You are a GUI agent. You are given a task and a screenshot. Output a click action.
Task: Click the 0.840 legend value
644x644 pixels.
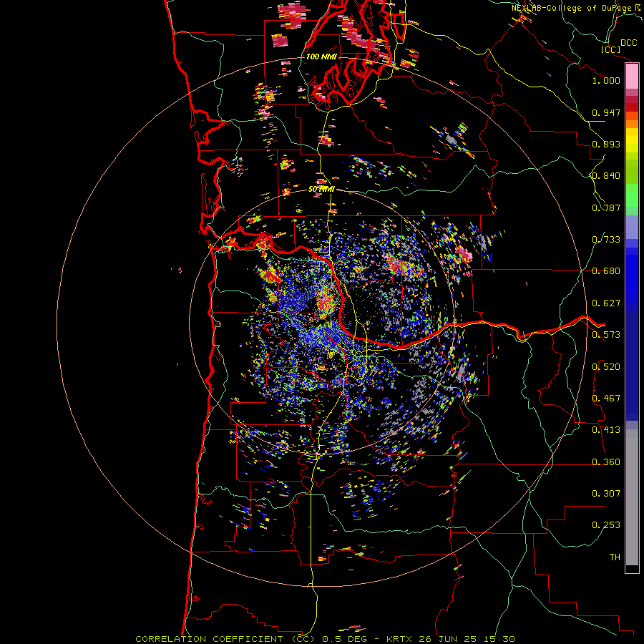606,176
